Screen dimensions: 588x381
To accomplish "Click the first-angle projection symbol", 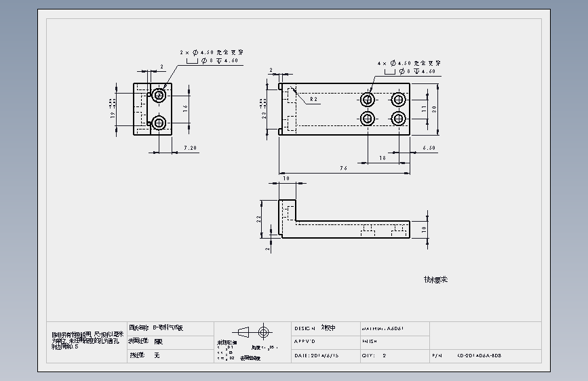I will coord(252,332).
